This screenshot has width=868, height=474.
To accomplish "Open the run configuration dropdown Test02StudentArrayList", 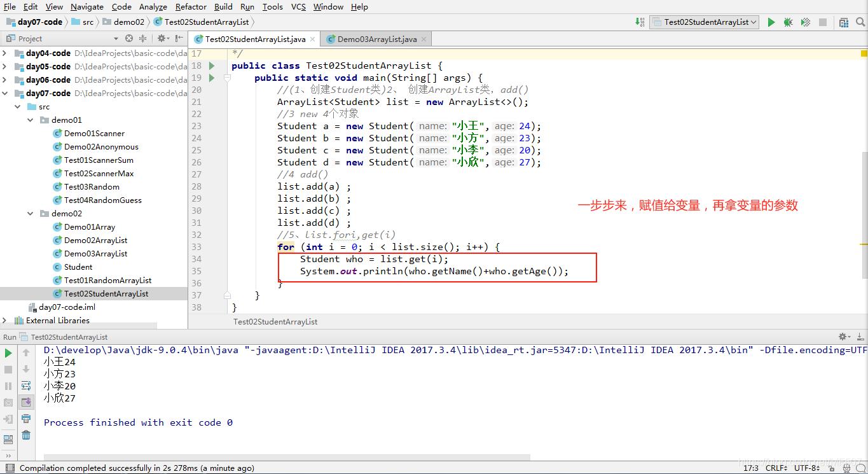I will coord(705,22).
